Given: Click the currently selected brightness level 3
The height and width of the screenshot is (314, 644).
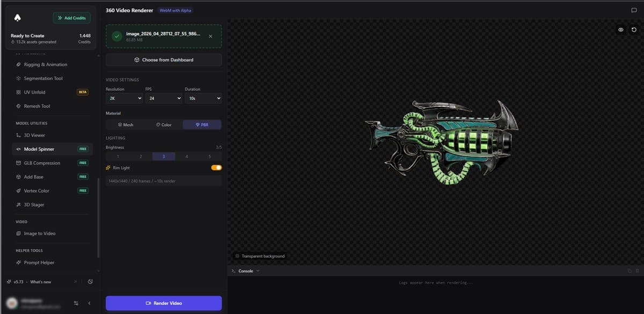Looking at the screenshot, I should pos(164,156).
